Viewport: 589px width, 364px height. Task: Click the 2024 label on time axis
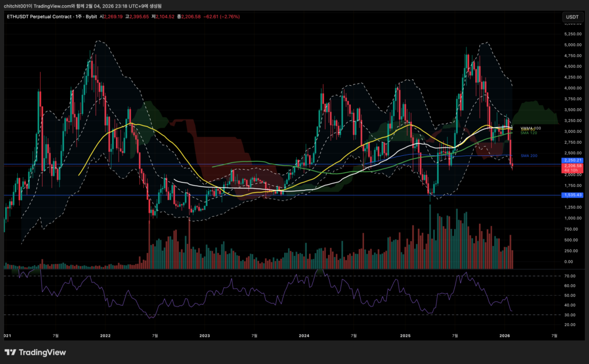point(304,335)
